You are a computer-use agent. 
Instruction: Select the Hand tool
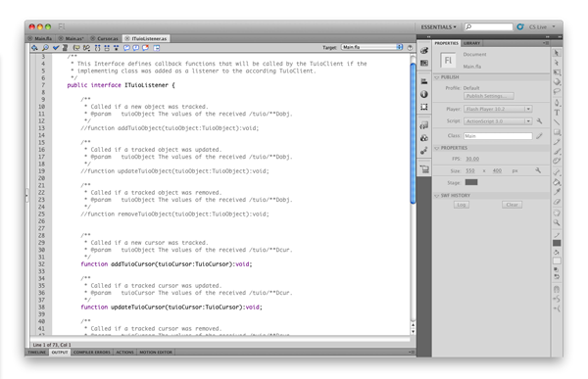pyautogui.click(x=557, y=213)
